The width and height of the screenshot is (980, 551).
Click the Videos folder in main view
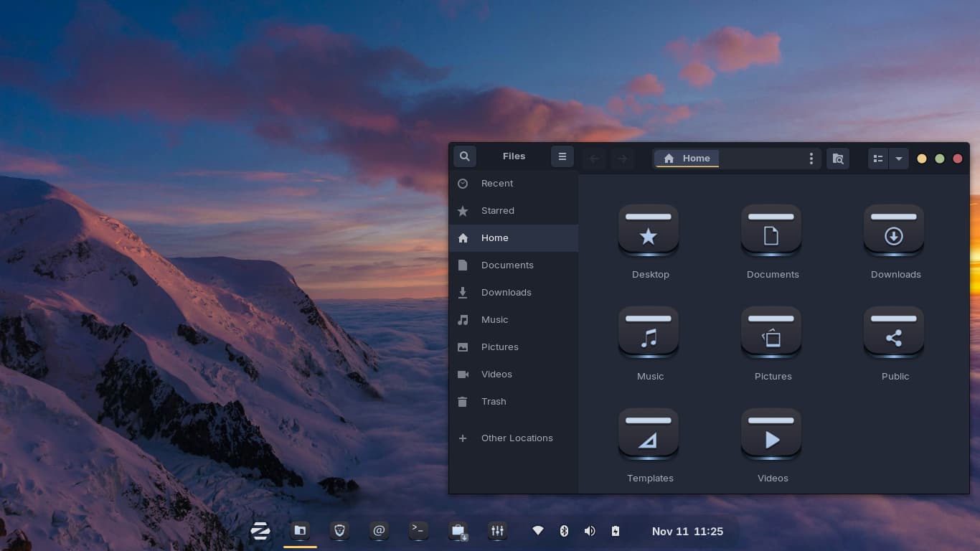pos(771,435)
